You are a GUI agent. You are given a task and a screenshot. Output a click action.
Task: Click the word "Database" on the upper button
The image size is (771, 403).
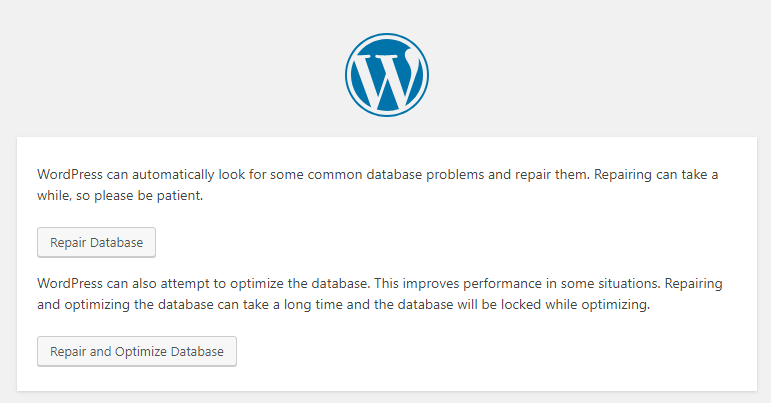click(x=117, y=242)
